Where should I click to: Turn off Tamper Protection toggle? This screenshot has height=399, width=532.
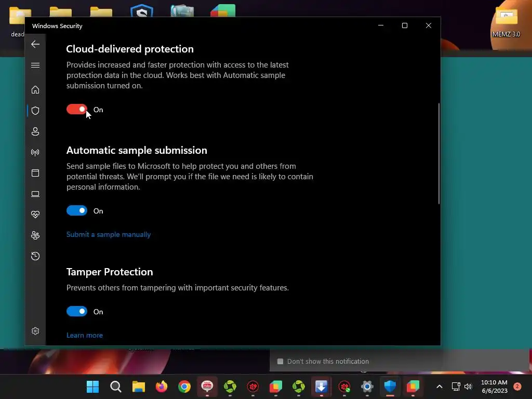click(x=77, y=312)
